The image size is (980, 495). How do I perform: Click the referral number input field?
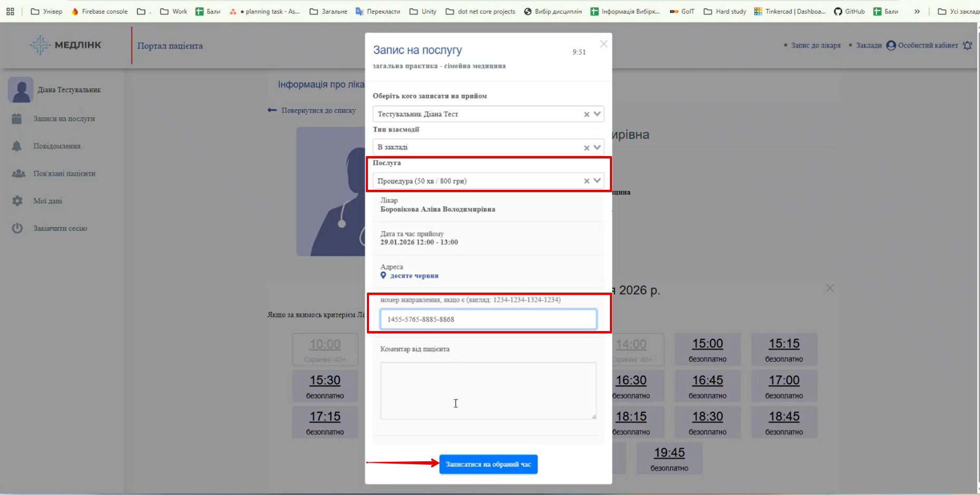pos(488,319)
